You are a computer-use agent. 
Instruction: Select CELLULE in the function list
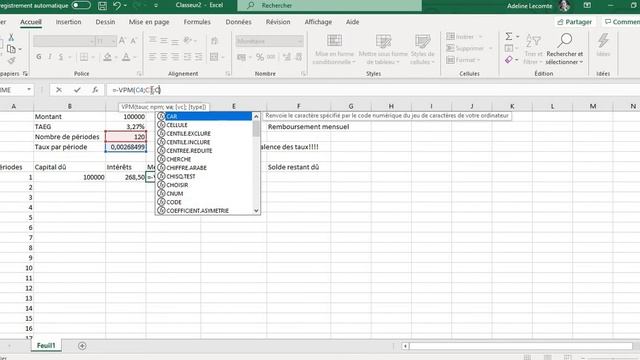pyautogui.click(x=204, y=125)
